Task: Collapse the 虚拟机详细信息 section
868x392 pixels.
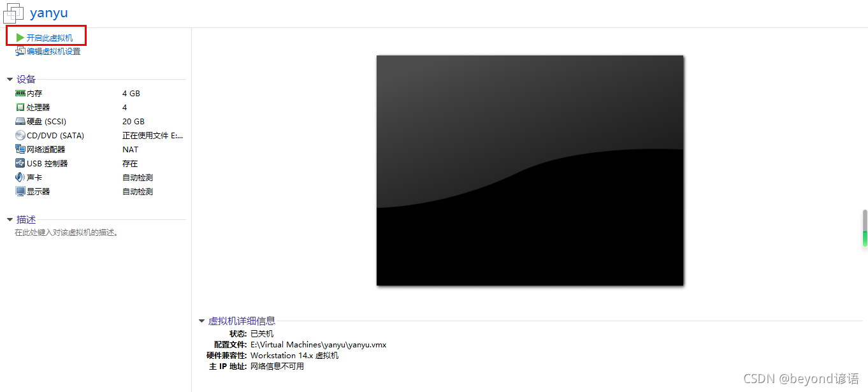Action: 201,321
